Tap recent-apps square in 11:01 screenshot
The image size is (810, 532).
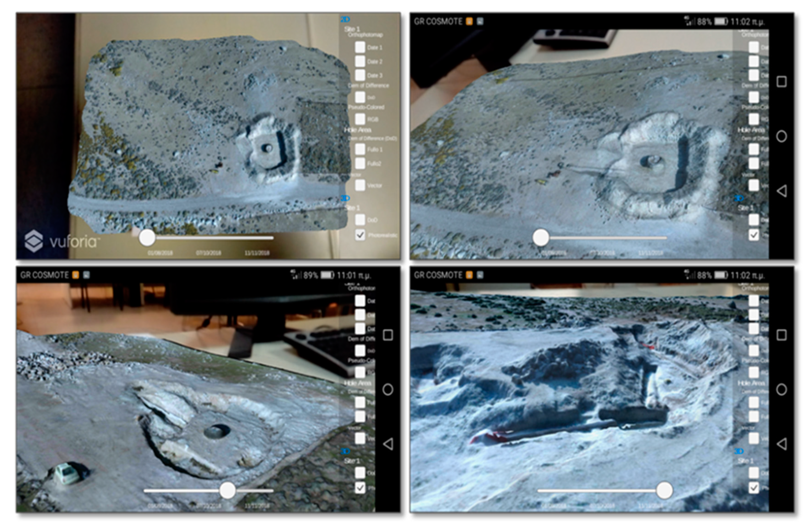(x=388, y=335)
